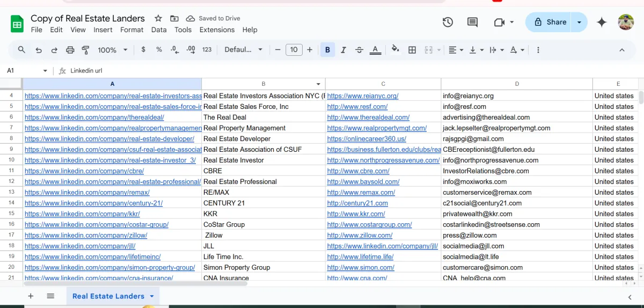This screenshot has height=308, width=644.
Task: Open the zoom 100% dropdown
Action: 113,50
